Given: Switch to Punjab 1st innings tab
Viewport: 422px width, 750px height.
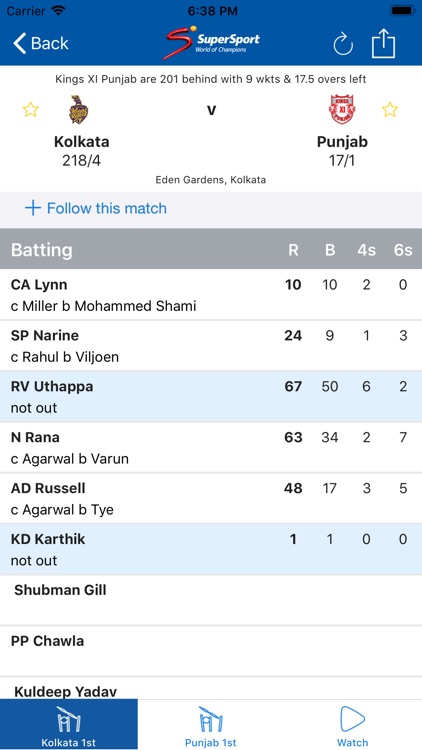Looking at the screenshot, I should click(x=211, y=724).
